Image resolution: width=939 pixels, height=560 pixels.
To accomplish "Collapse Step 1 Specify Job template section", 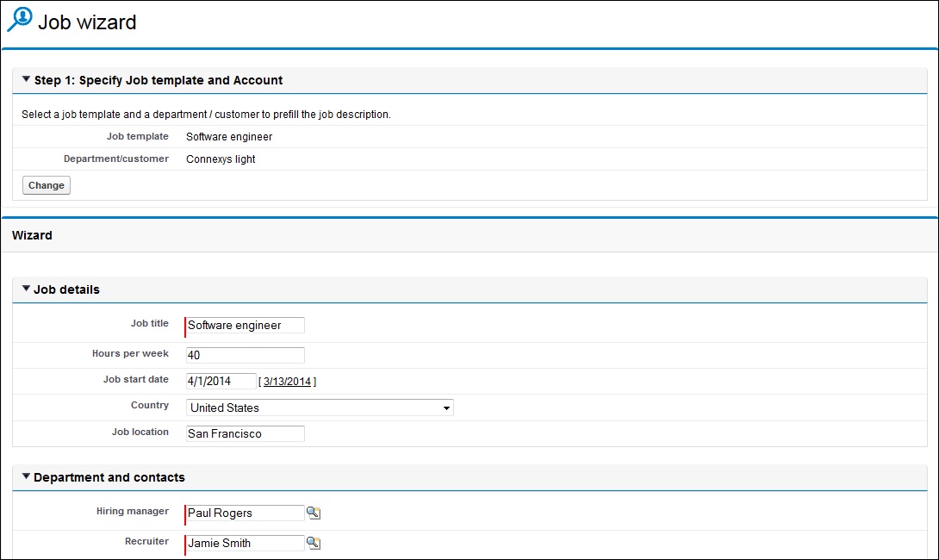I will click(27, 79).
